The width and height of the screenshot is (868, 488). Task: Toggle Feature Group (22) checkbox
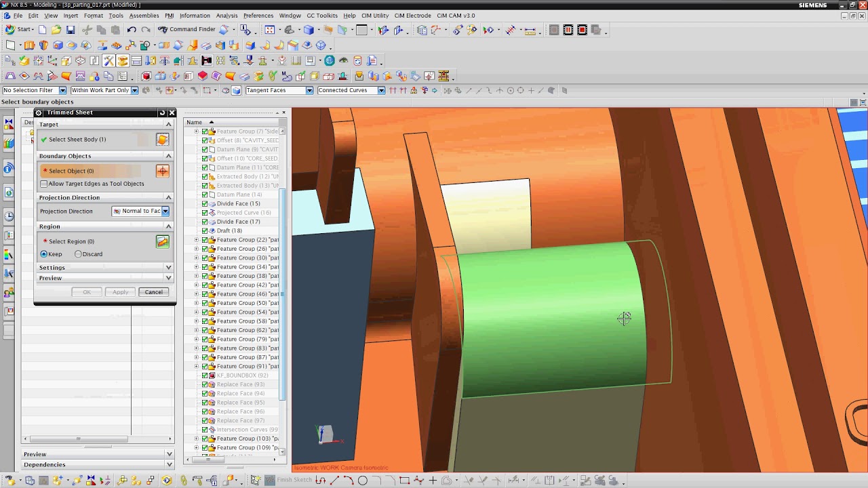(x=205, y=240)
